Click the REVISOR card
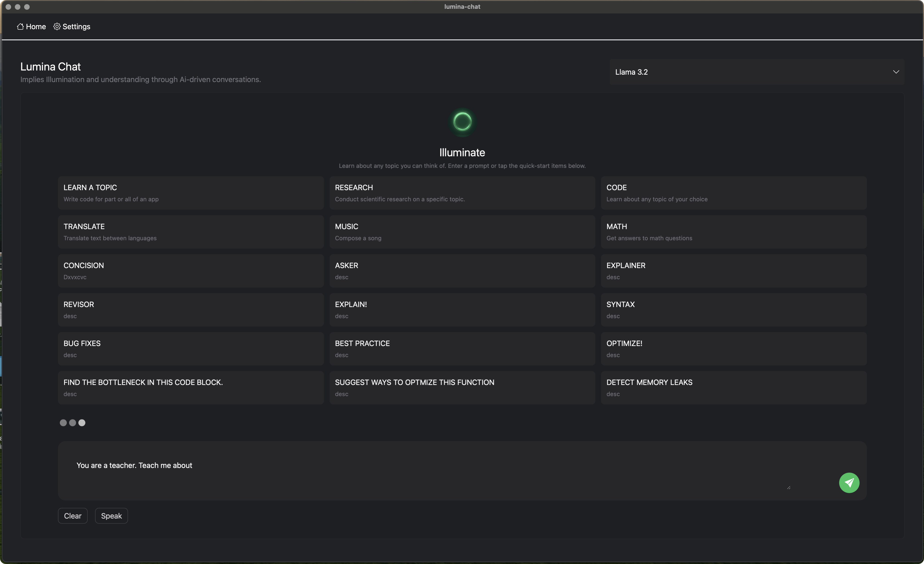Screen dimensions: 924x564 pos(191,310)
